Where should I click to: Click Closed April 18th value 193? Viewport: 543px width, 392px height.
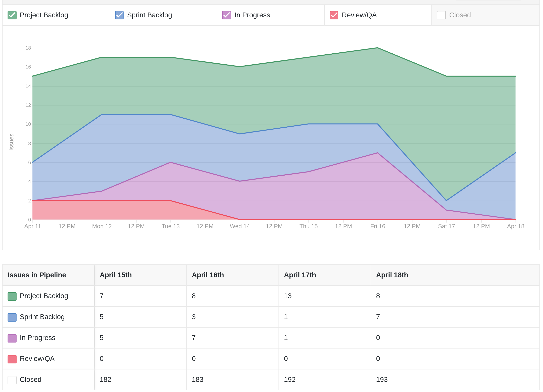pyautogui.click(x=382, y=379)
